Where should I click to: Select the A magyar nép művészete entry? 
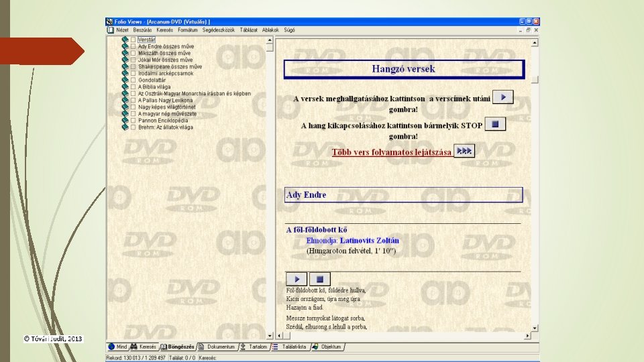tap(167, 114)
